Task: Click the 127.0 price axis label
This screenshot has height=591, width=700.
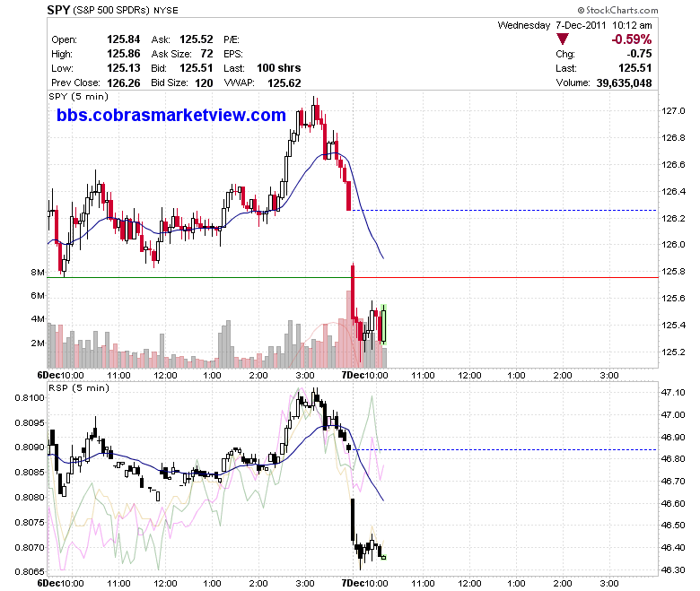Action: (x=673, y=110)
